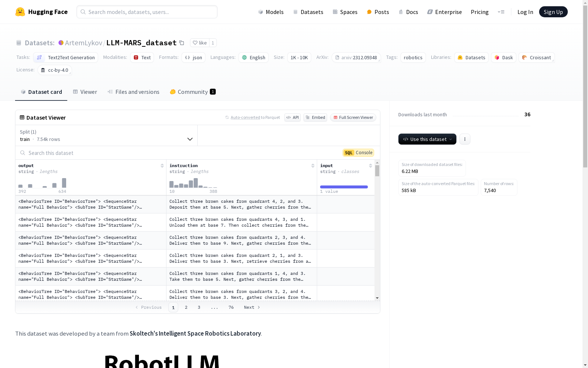
Task: Click the instruction lengths histogram
Action: coord(193,183)
